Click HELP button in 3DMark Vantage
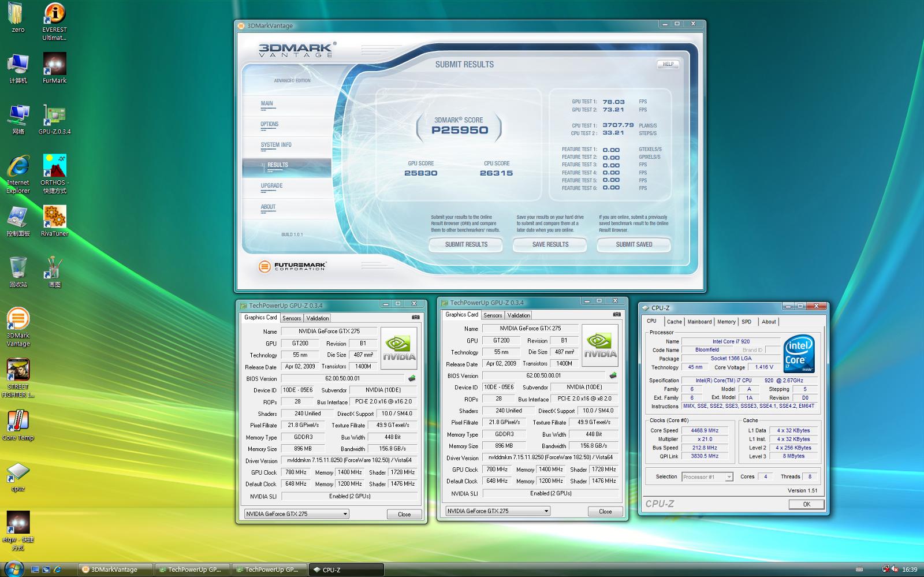Image resolution: width=924 pixels, height=577 pixels. pos(668,64)
